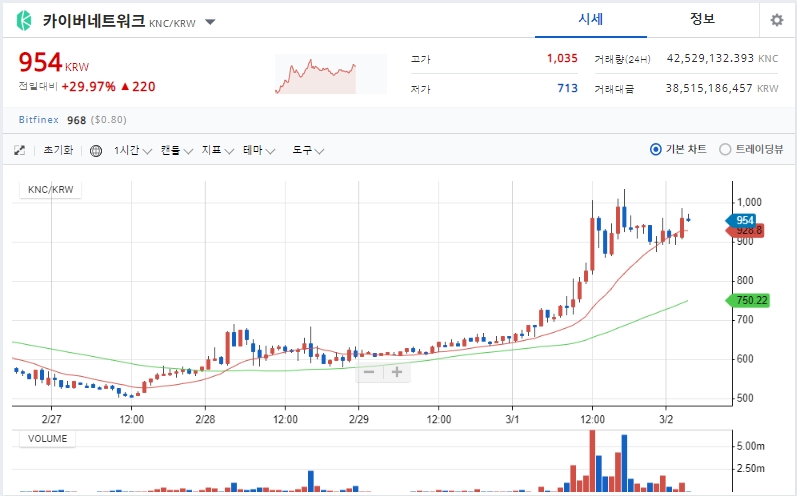This screenshot has height=496, width=797.
Task: Switch to the 시세 tab
Action: 591,19
